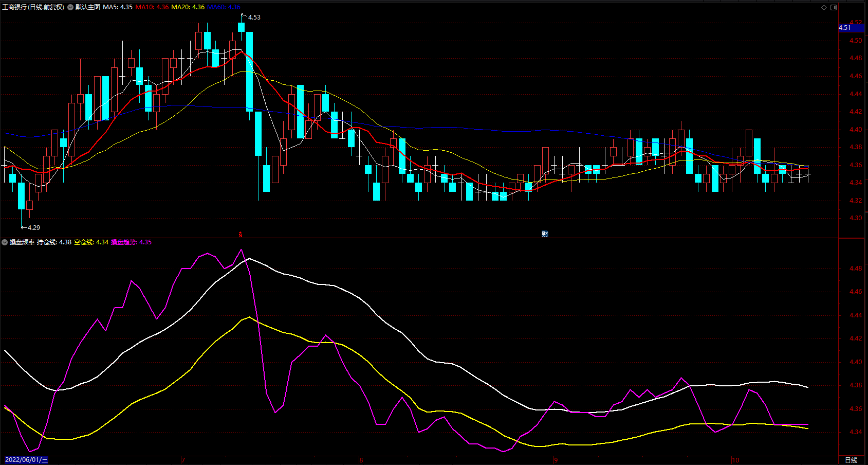Select the red MA10: 4.36 label
The height and width of the screenshot is (465, 868).
click(x=152, y=7)
